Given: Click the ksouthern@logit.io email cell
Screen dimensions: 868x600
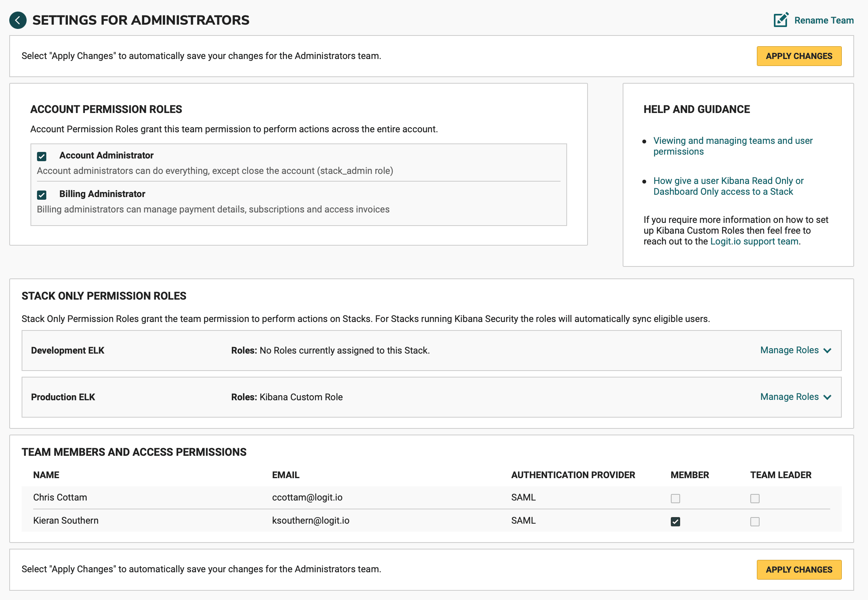Looking at the screenshot, I should pos(311,521).
